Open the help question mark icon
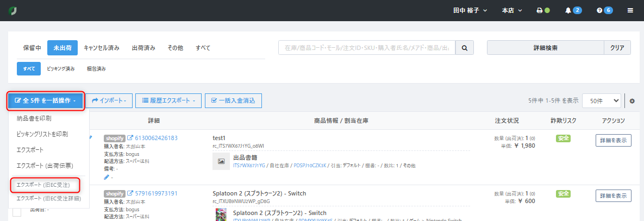The image size is (644, 221). 599,11
